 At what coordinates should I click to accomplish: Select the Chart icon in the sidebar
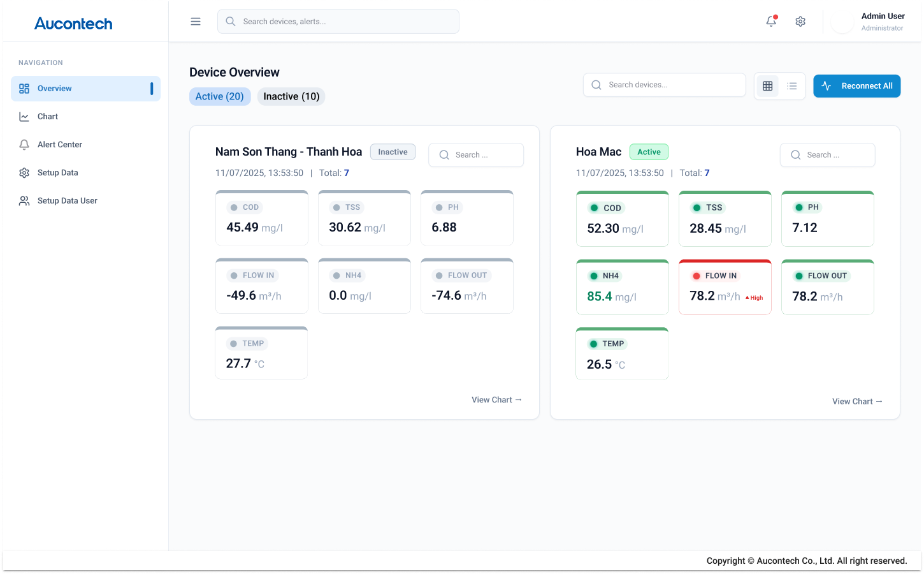[24, 116]
